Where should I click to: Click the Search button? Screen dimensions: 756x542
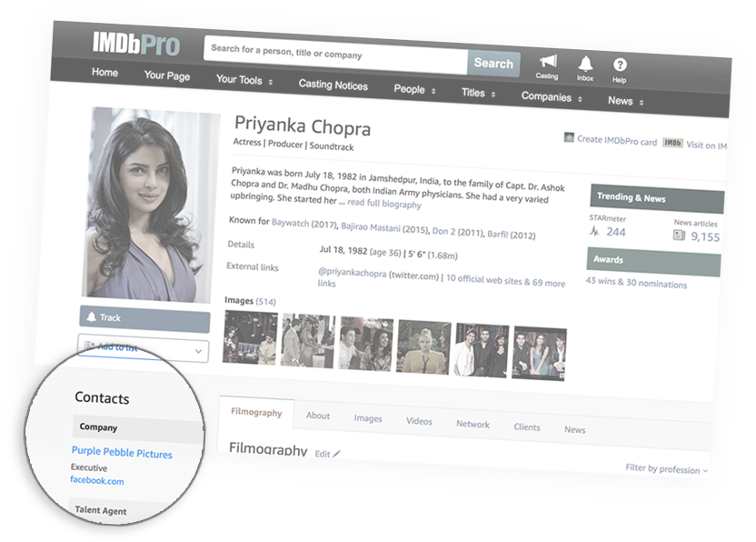coord(493,64)
